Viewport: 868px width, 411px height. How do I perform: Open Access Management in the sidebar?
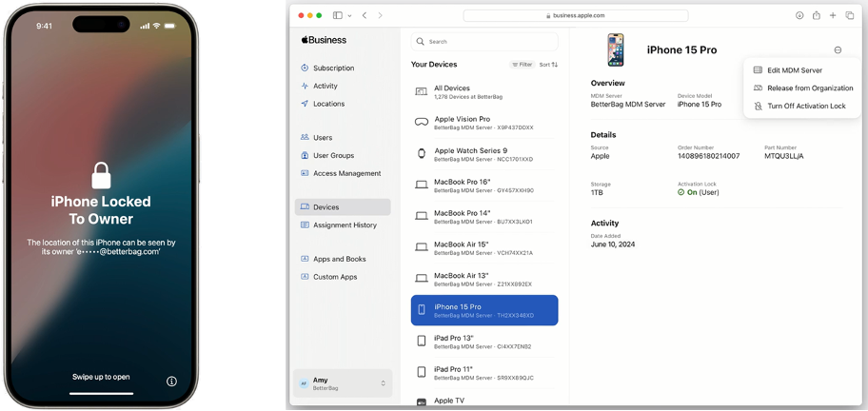pyautogui.click(x=341, y=173)
